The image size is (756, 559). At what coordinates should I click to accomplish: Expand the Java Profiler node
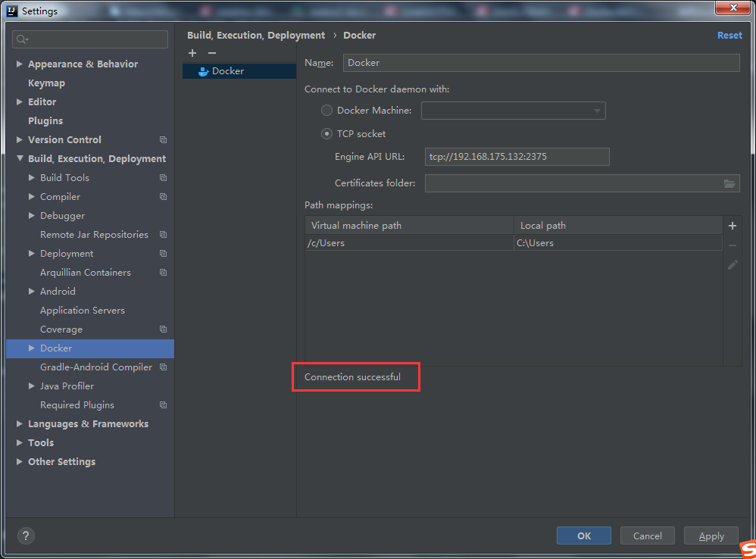[x=31, y=386]
